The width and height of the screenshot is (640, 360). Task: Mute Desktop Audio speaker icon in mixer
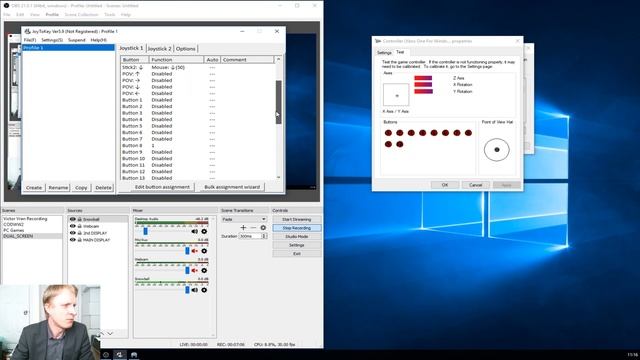coord(195,231)
